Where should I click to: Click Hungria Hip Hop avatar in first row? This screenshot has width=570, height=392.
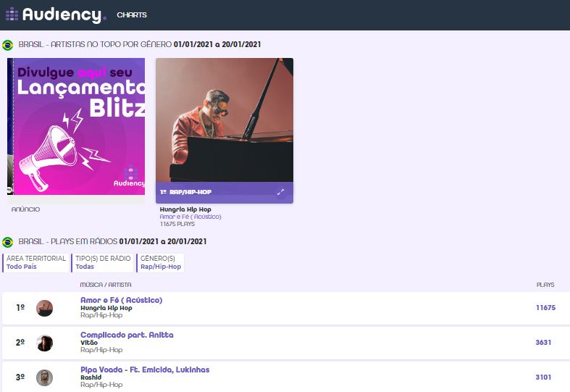click(45, 309)
